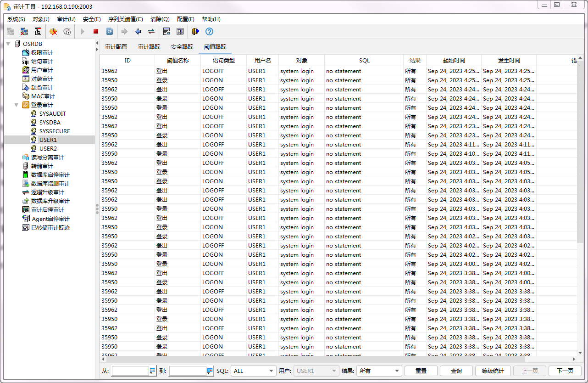Collapse the OSRDB root tree node

tap(8, 44)
